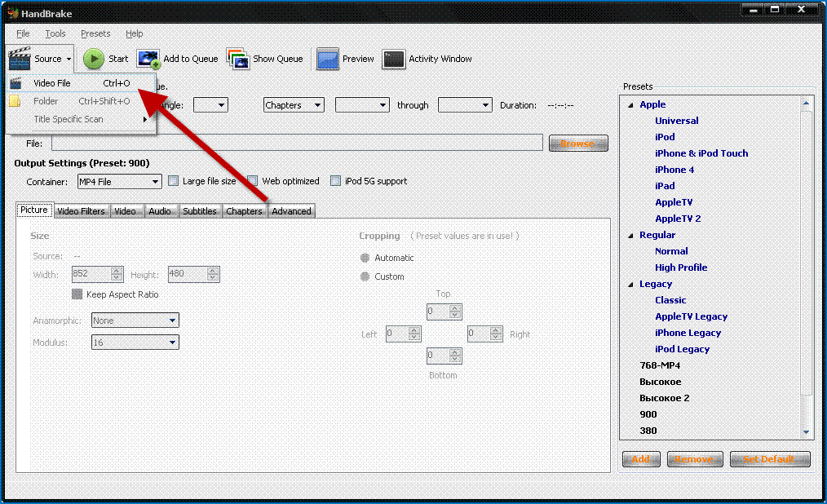The image size is (827, 504).
Task: Open the Preview monitor icon
Action: (328, 59)
